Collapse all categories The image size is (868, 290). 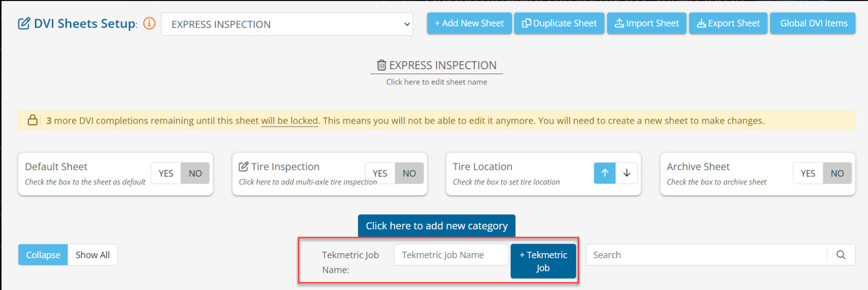(43, 255)
